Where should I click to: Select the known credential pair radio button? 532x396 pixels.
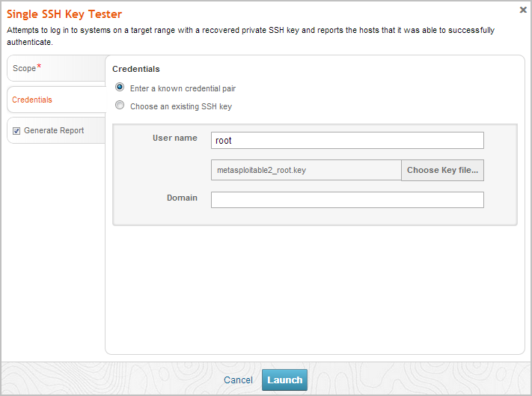[x=120, y=88]
